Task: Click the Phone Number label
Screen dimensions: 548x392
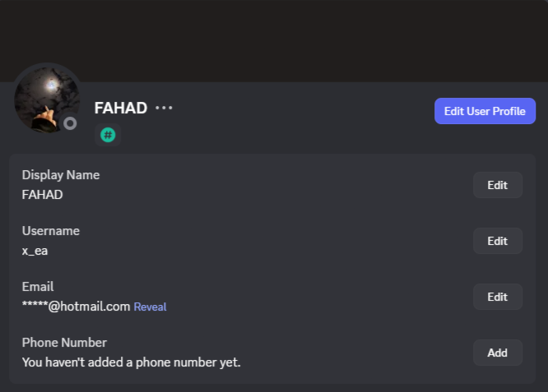Action: pos(64,343)
